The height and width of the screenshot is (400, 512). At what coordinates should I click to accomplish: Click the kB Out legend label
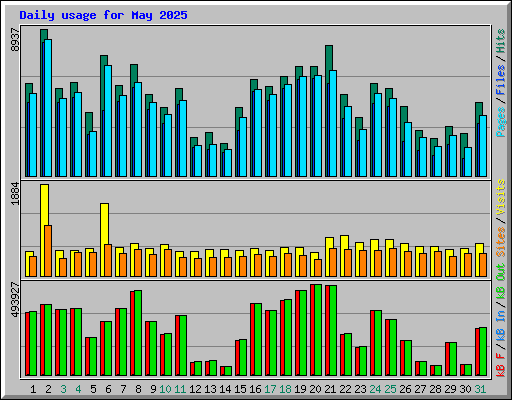[501, 282]
